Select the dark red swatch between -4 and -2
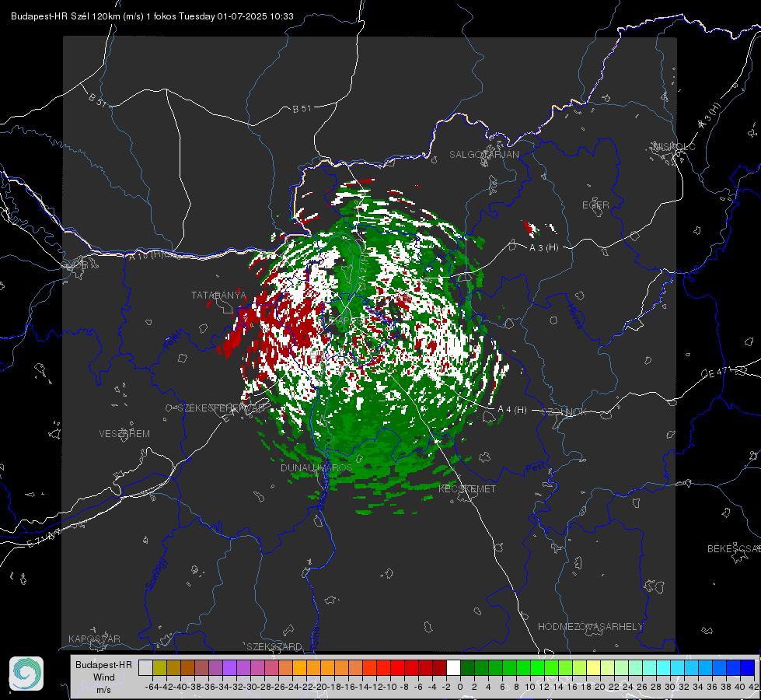The width and height of the screenshot is (761, 700). point(439,667)
